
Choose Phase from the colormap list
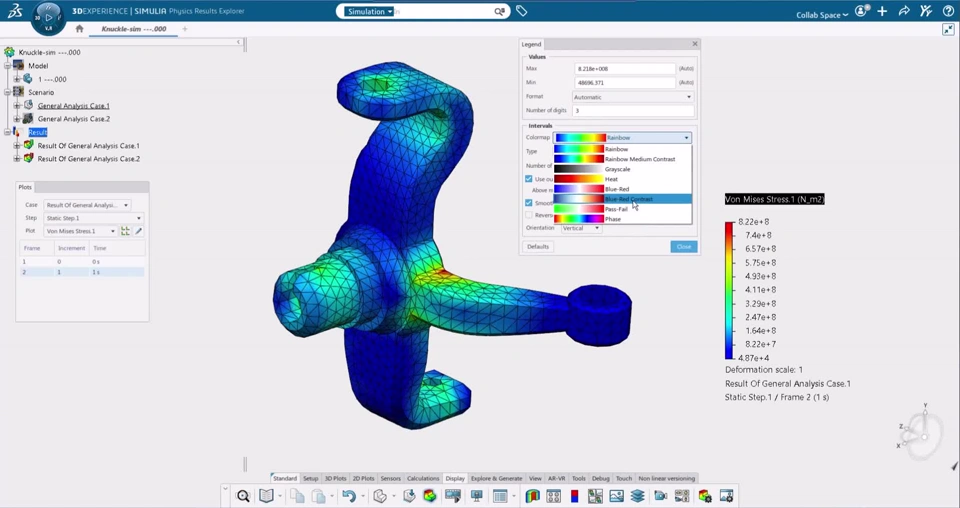pos(623,219)
